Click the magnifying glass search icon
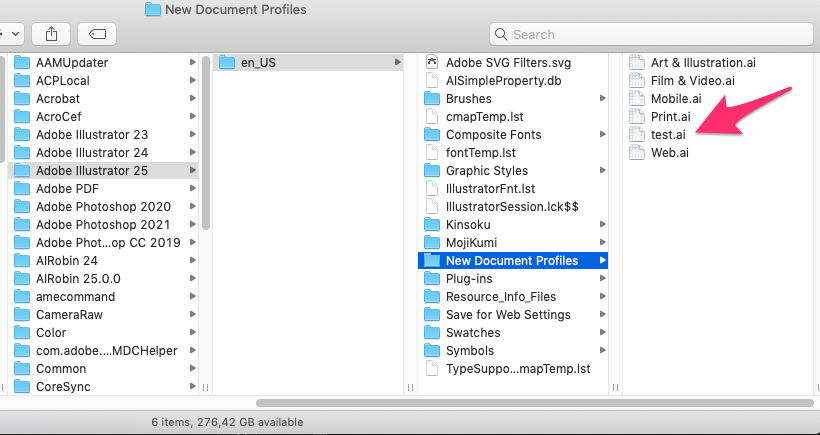The image size is (820, 435). coord(502,34)
